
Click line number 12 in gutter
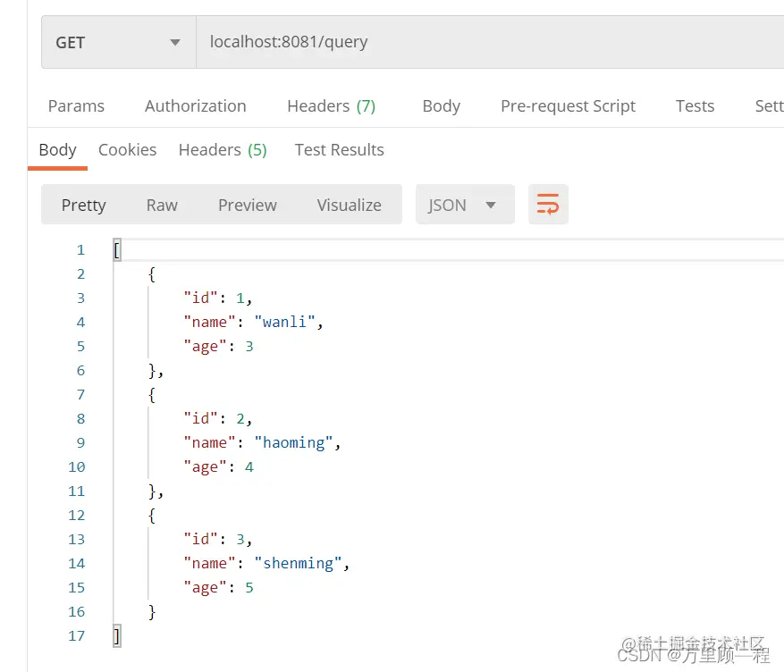point(77,515)
